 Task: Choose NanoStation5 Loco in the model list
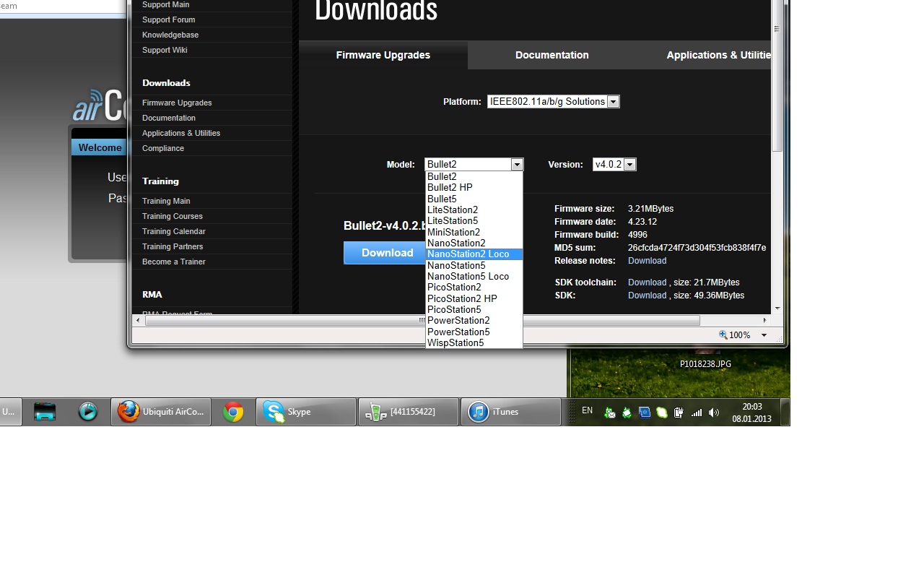tap(474, 277)
